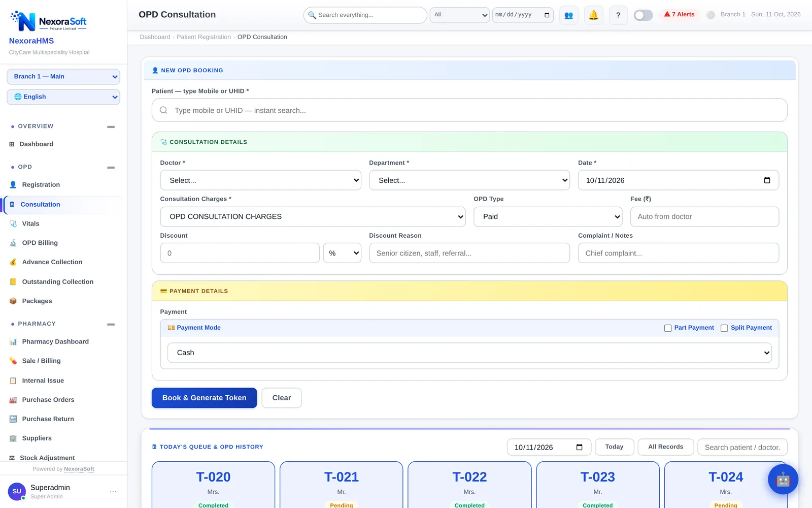The image size is (812, 508).
Task: Collapse the PHARMACY sidebar section
Action: [111, 324]
